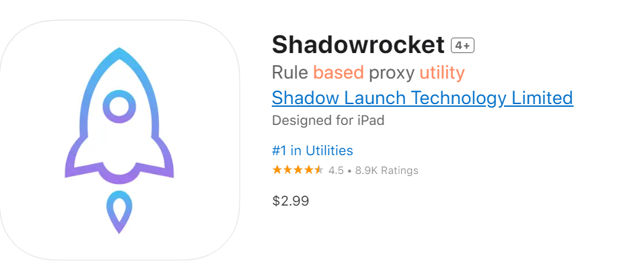The image size is (644, 266).
Task: Open the #1 in Utilities chart link
Action: click(x=312, y=150)
